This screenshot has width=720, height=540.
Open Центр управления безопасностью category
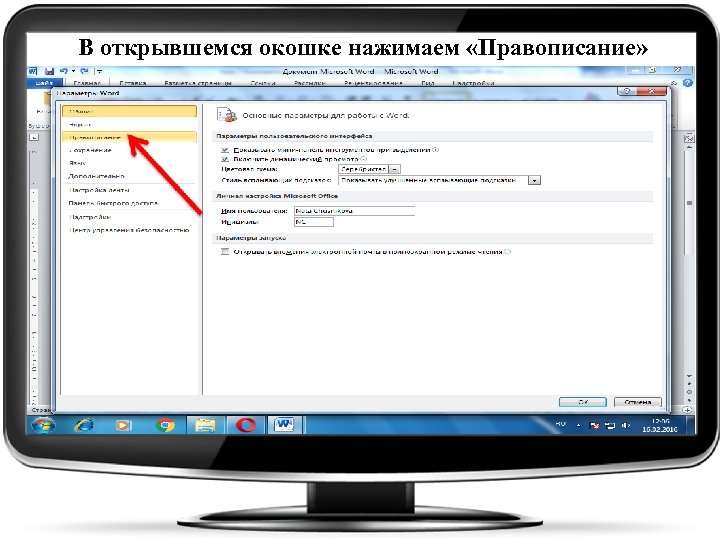pyautogui.click(x=129, y=230)
